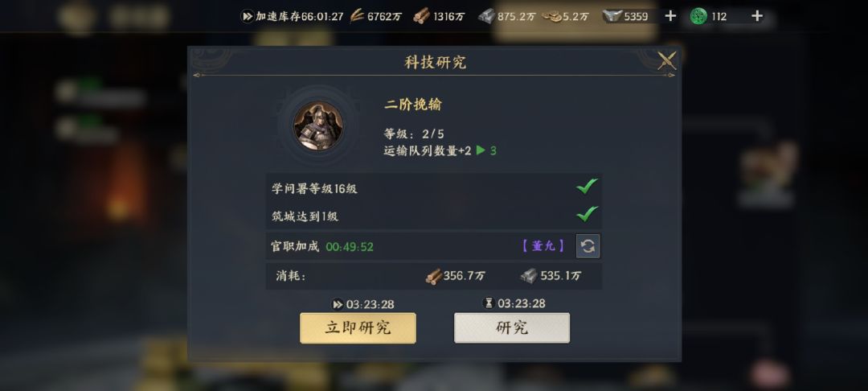Select the 学问署等级16级 requirement checkmark
The width and height of the screenshot is (868, 391).
pos(587,187)
